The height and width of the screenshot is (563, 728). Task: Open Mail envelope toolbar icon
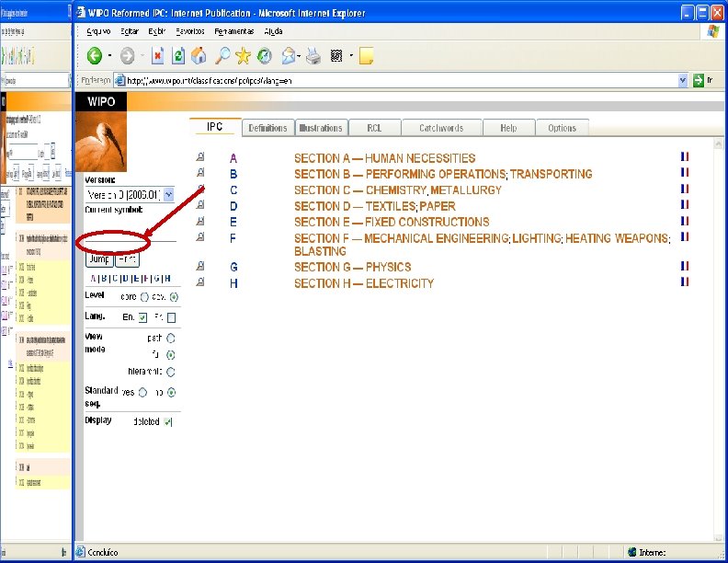[288, 56]
